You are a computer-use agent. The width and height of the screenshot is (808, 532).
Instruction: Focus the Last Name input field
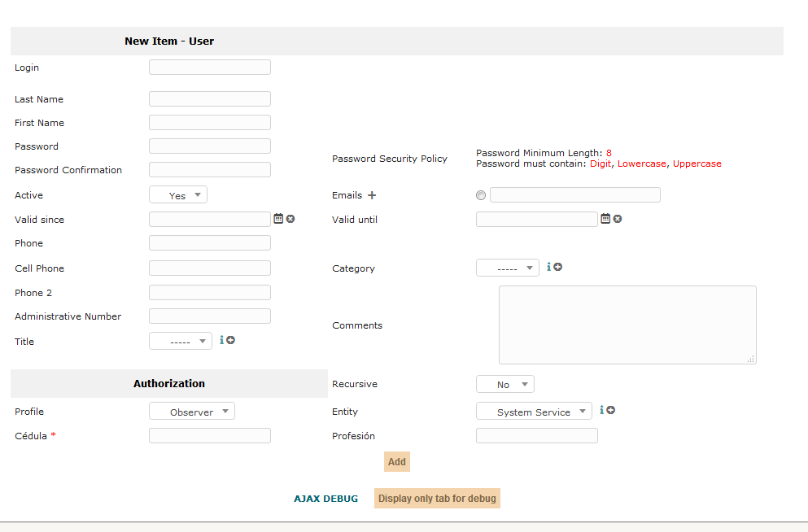(210, 99)
